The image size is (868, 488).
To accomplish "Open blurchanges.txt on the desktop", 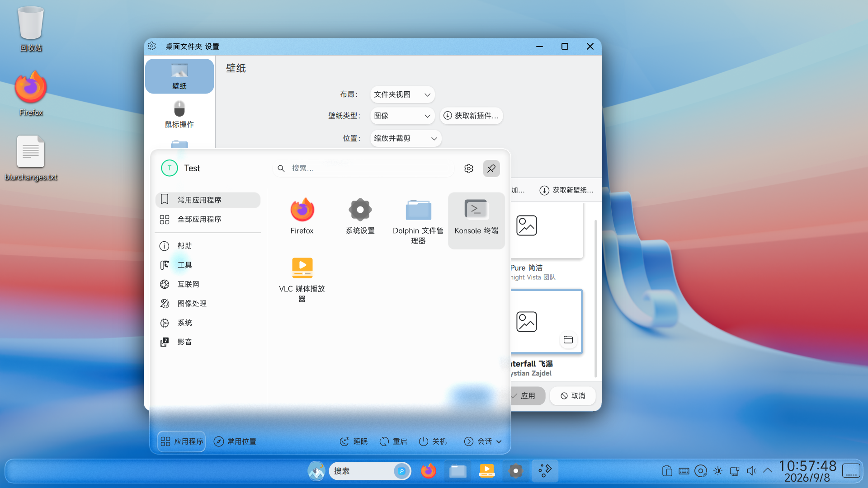I will tap(31, 158).
